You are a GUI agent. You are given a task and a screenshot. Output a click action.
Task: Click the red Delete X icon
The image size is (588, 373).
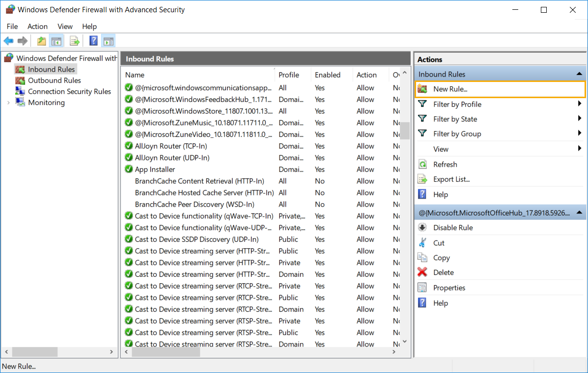point(422,272)
